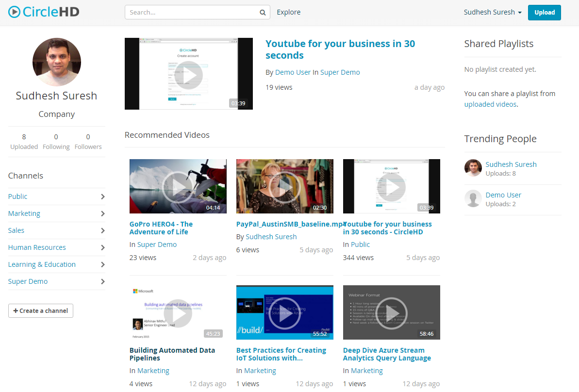Screen dimensions: 579x392
Task: Click the 8 Uploaded stat
Action: 24,142
